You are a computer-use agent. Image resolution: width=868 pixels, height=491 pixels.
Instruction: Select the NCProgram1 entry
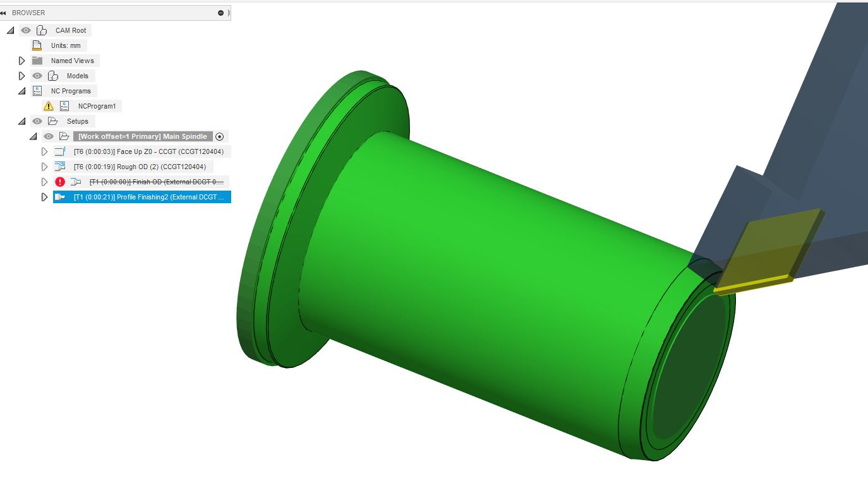(x=98, y=105)
